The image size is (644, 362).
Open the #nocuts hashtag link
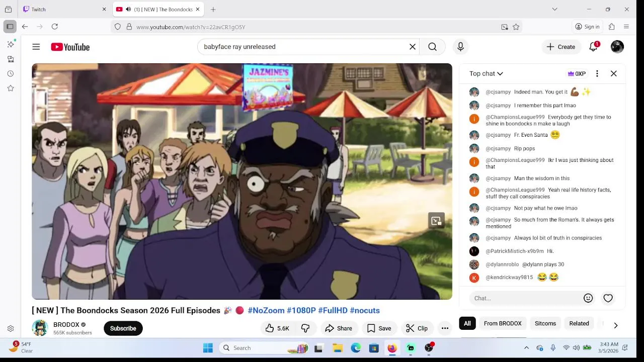365,311
